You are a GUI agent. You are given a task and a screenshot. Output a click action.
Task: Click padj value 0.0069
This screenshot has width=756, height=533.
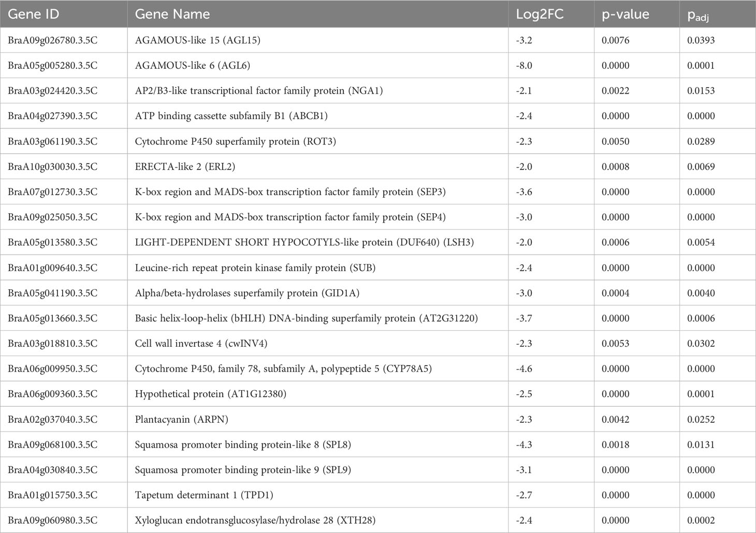pos(701,167)
